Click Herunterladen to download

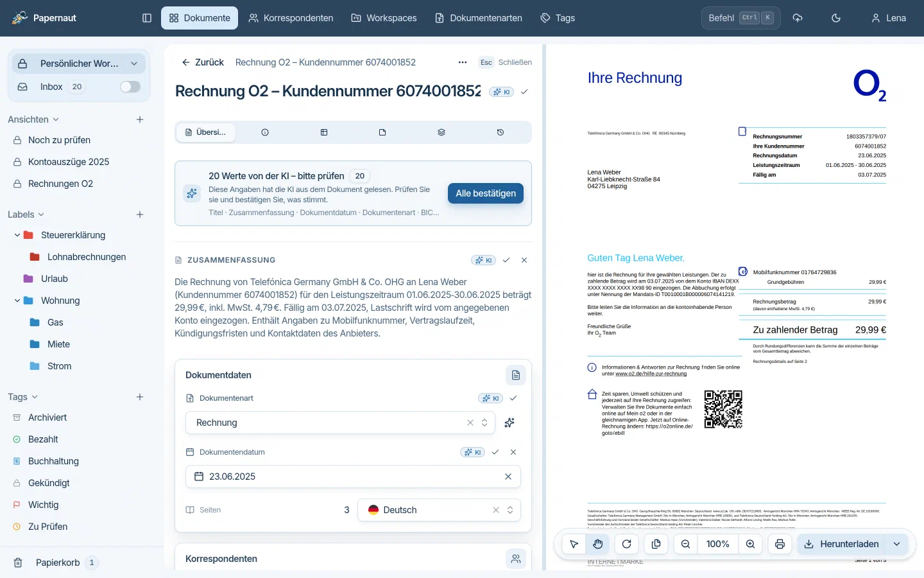coord(841,544)
